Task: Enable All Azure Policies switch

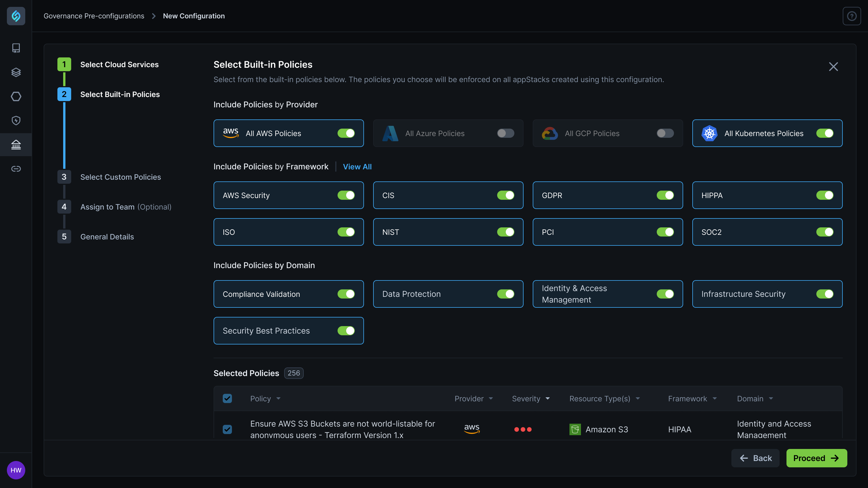Action: pyautogui.click(x=505, y=133)
